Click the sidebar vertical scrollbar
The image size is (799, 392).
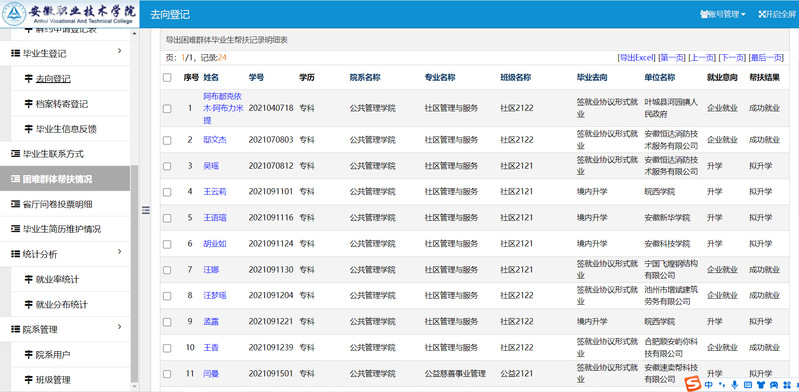click(135, 274)
